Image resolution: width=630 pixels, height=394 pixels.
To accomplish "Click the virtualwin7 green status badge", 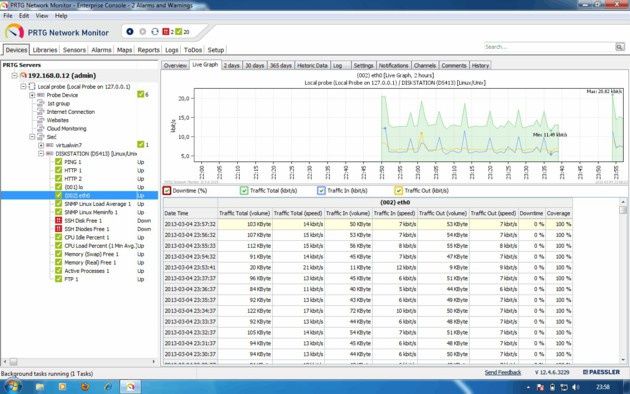I will point(140,145).
